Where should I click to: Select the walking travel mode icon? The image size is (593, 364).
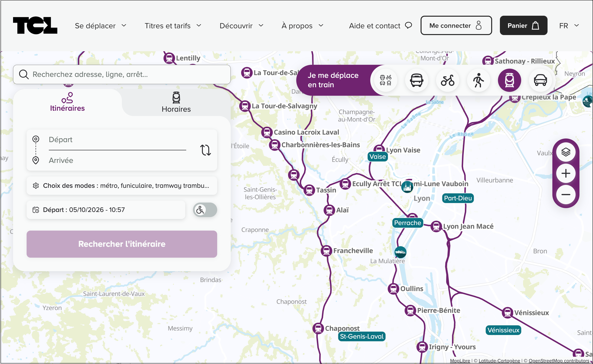pos(478,80)
